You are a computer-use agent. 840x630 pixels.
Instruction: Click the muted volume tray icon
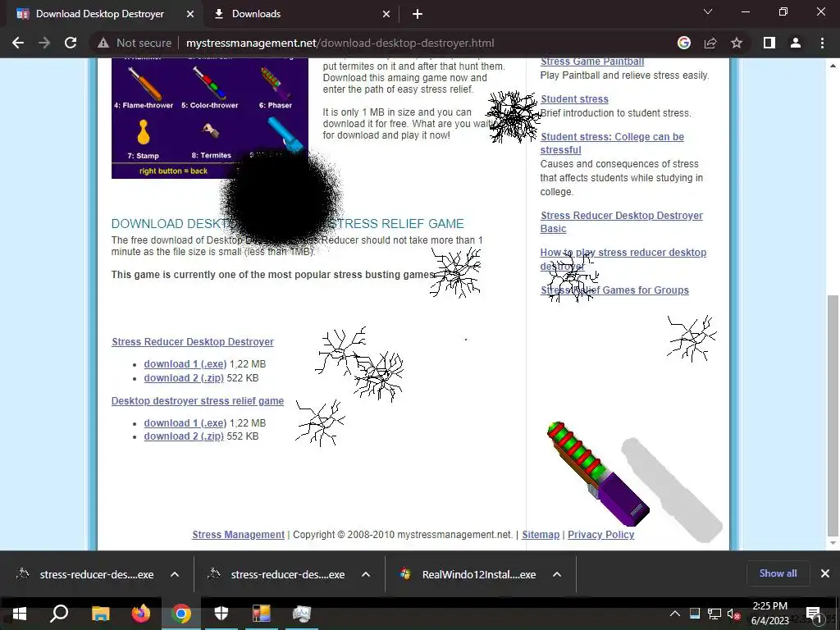(733, 614)
